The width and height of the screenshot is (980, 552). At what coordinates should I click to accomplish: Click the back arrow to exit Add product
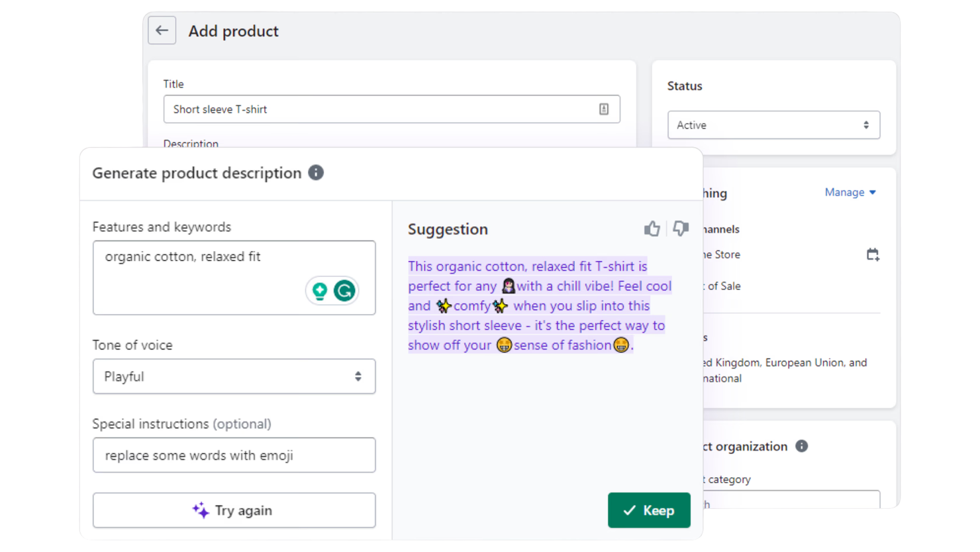click(x=162, y=30)
